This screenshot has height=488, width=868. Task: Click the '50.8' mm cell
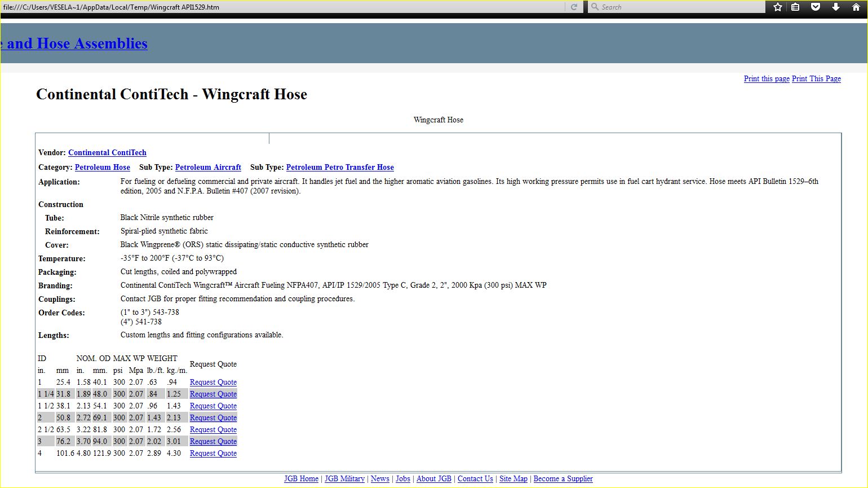coord(63,418)
